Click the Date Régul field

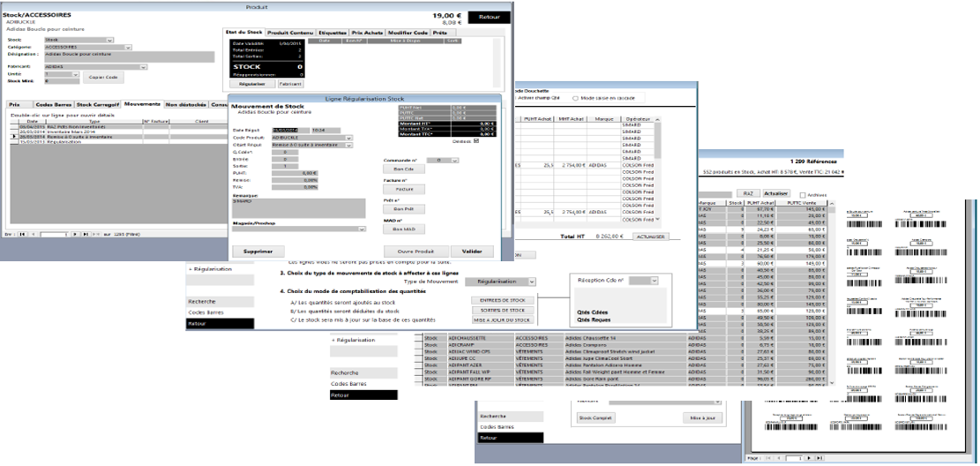289,130
